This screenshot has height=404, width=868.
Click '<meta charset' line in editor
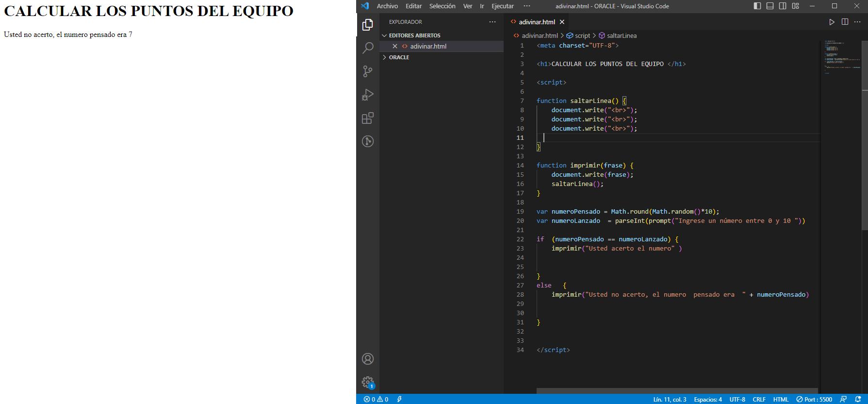pos(577,46)
